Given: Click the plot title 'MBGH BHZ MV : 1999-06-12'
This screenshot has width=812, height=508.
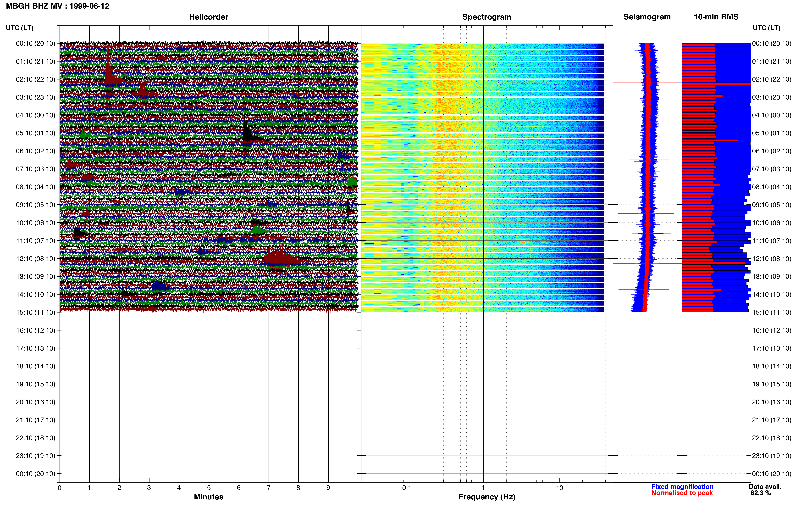Looking at the screenshot, I should [57, 6].
